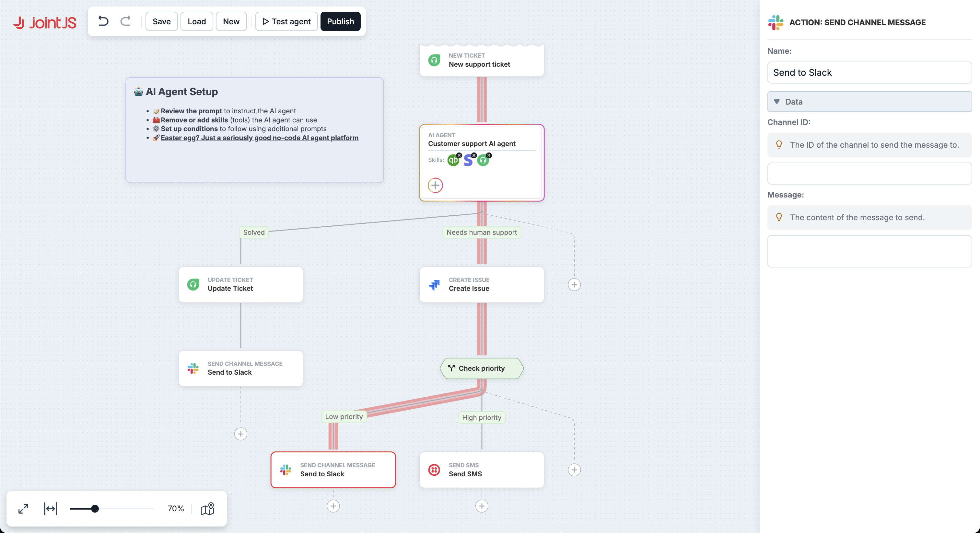Add a skill with the agent plus button

(435, 185)
